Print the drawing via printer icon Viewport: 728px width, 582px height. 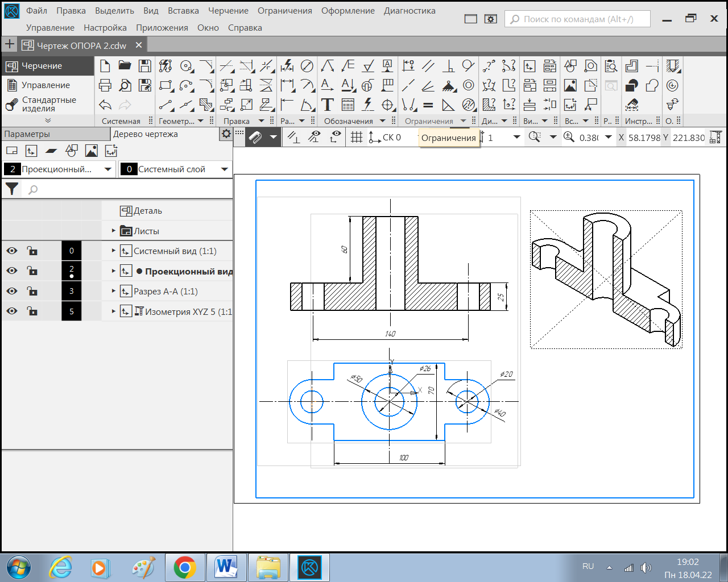(x=105, y=85)
